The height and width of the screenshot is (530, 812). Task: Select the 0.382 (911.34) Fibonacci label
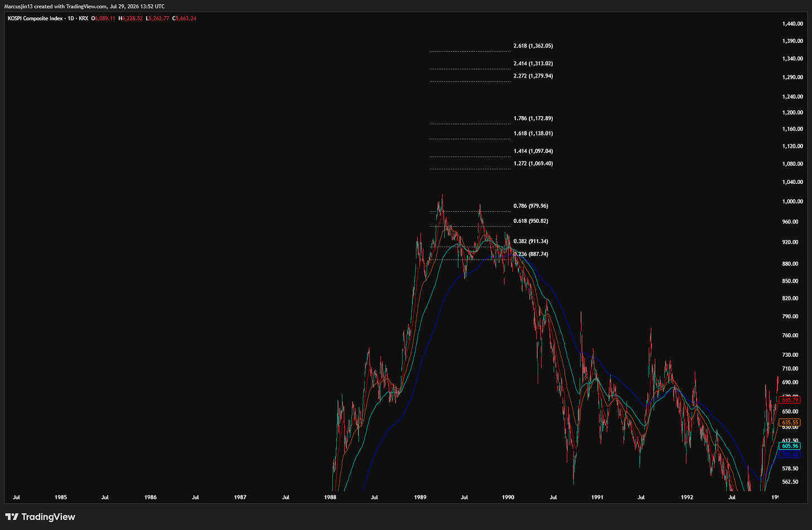tap(530, 242)
